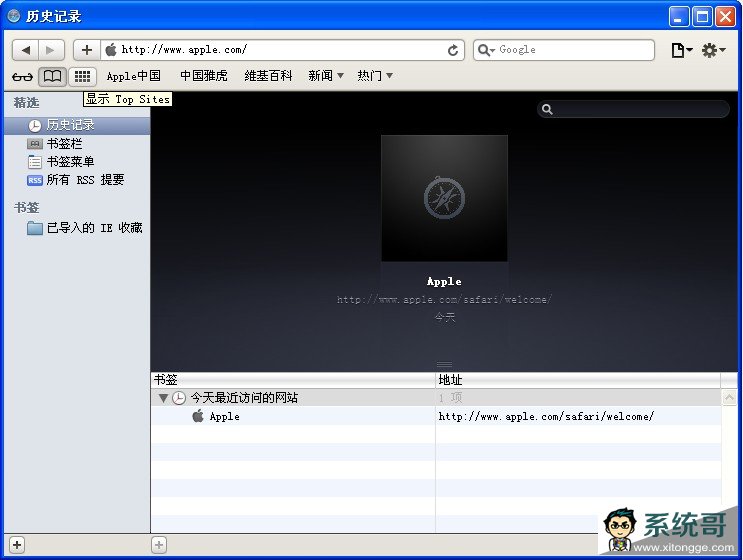
Task: Go back with the left arrow button
Action: 25,50
